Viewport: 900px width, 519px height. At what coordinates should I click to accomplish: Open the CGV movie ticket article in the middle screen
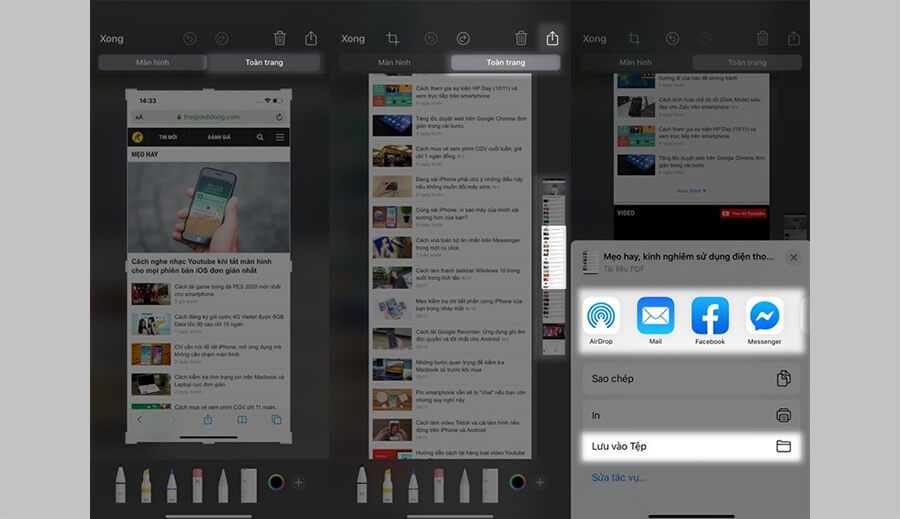(x=449, y=155)
